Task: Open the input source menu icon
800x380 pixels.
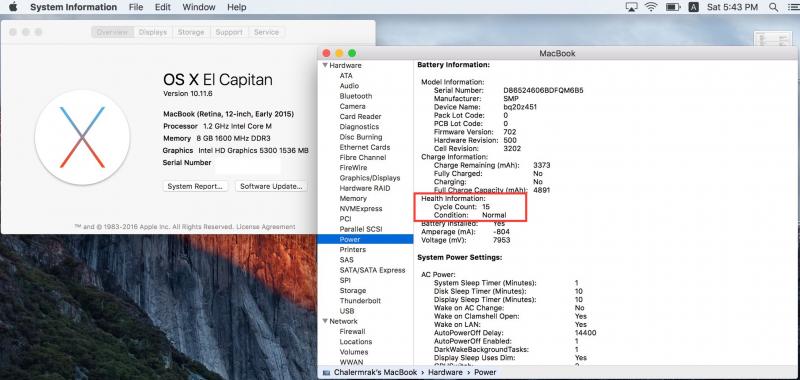Action: [x=693, y=7]
